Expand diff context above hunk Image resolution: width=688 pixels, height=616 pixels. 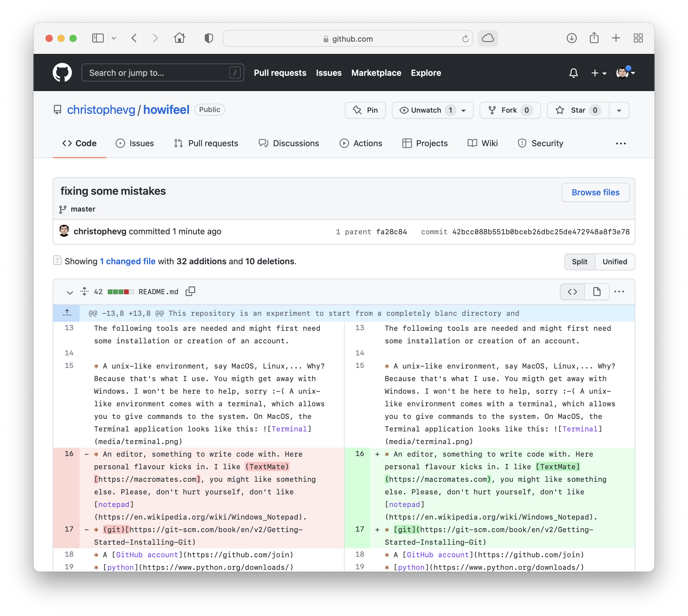[x=67, y=313]
